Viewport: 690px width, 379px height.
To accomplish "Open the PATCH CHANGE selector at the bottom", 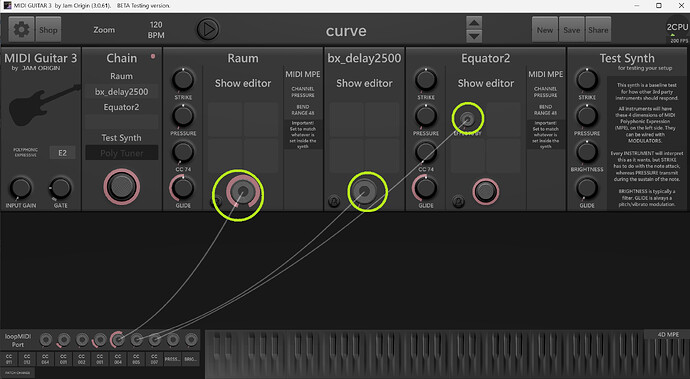I will tap(18, 372).
